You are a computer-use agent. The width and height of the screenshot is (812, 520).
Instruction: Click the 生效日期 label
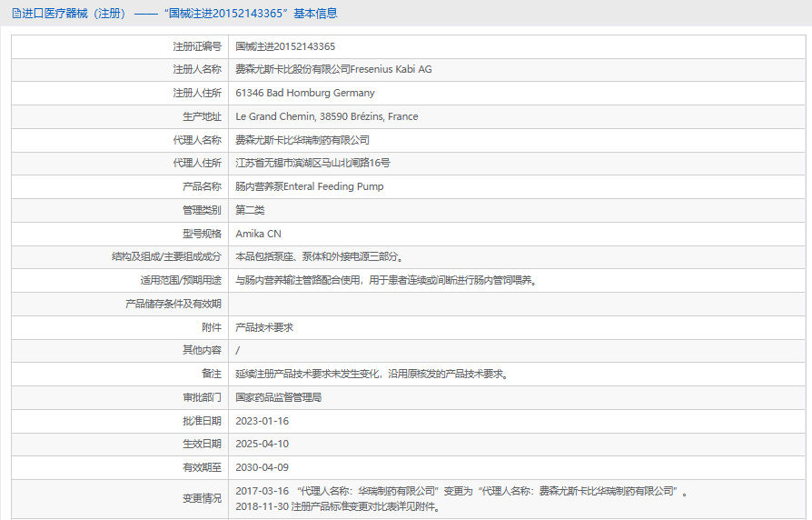(x=202, y=445)
